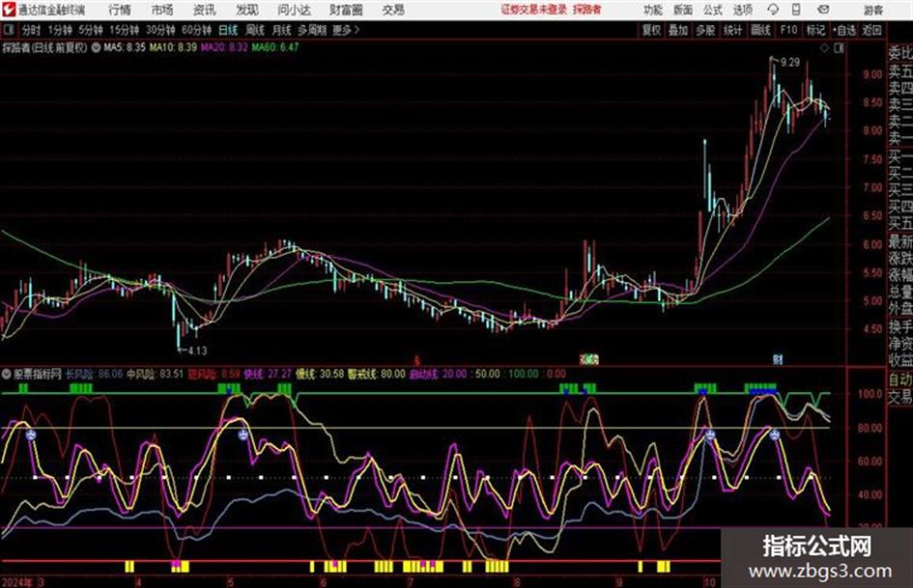
Task: Select the 月线 monthly period tab
Action: coord(281,30)
